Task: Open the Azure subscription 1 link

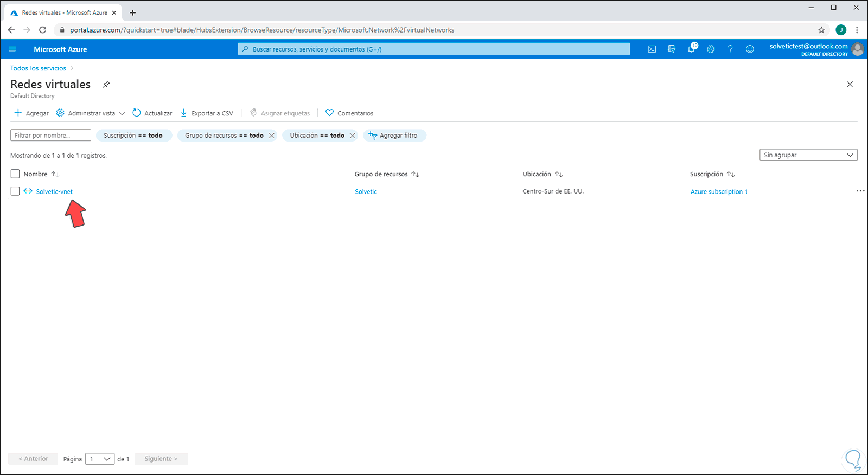Action: coord(719,192)
